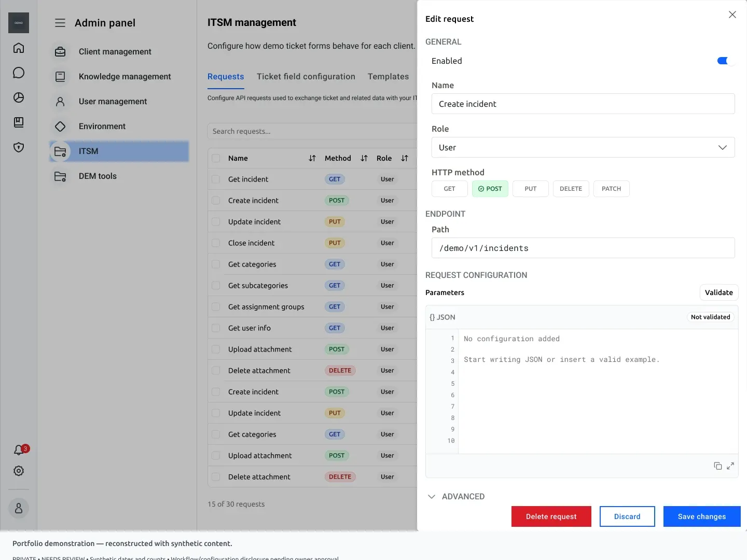Open the chat bubble icon in rail
Viewport: 747px width, 560px height.
click(x=19, y=73)
